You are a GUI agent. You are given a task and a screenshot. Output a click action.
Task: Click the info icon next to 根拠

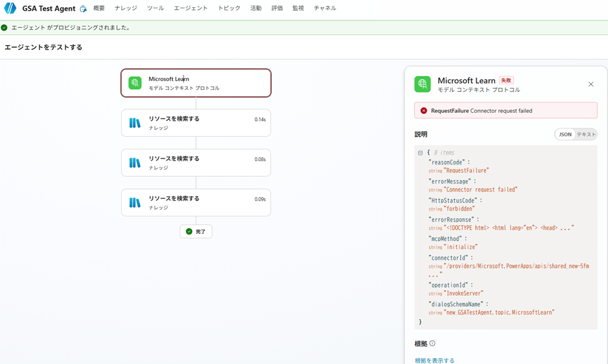[x=432, y=343]
